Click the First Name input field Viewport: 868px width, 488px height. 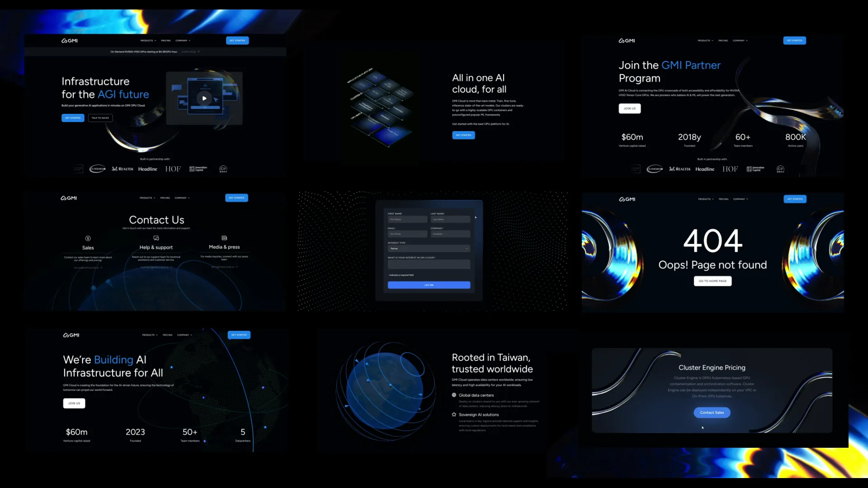[x=407, y=220]
